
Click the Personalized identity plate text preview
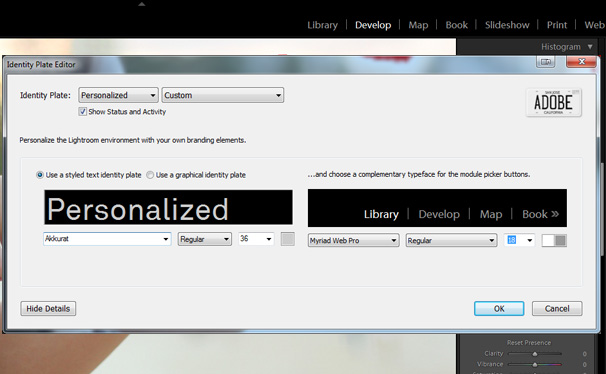168,207
